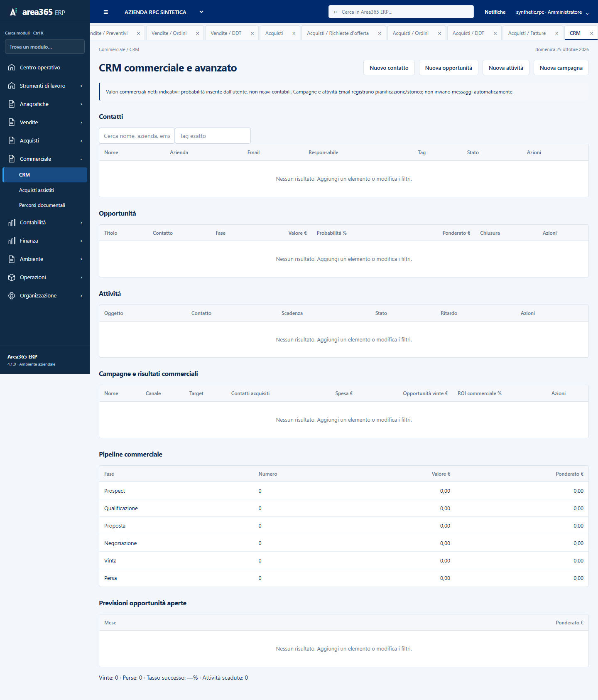This screenshot has height=700, width=598.
Task: Click the Ambiente document icon
Action: point(12,259)
